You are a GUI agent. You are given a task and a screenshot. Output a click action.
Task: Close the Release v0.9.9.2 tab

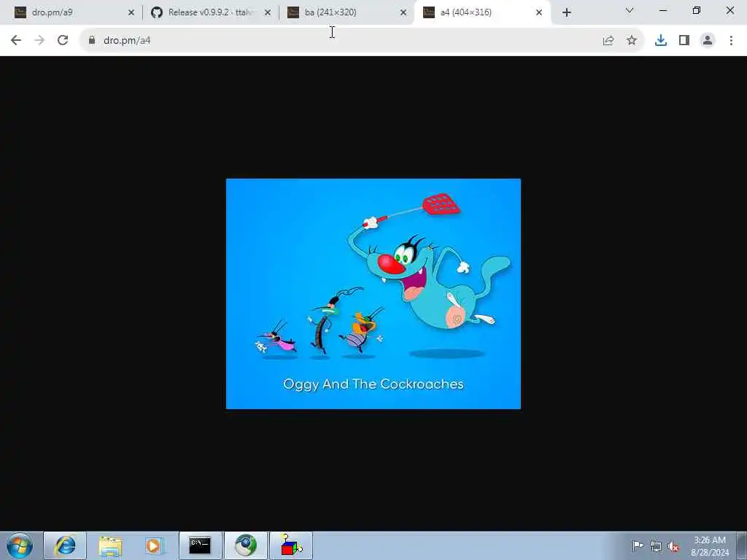coord(268,13)
